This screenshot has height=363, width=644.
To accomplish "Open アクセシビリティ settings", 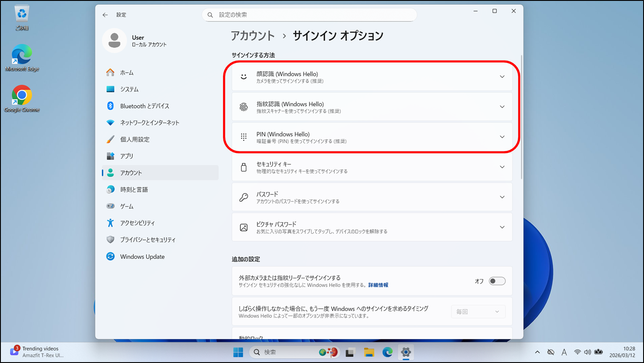I will [x=160, y=223].
